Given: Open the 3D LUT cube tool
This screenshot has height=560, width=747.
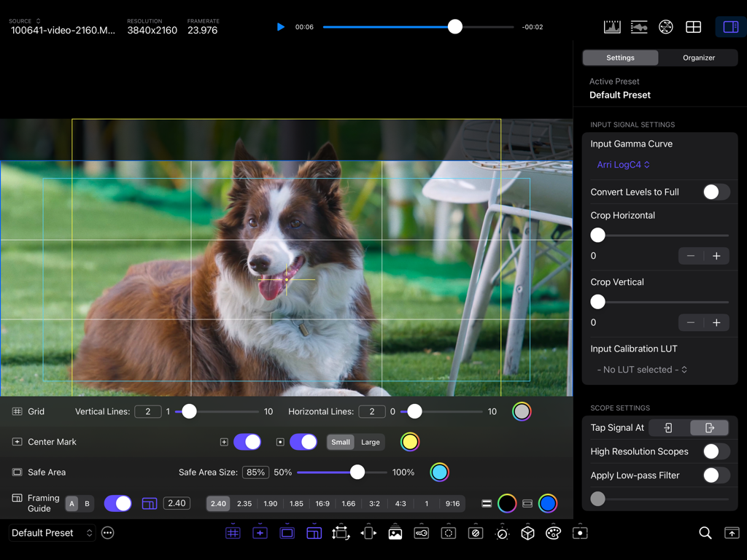Looking at the screenshot, I should click(527, 533).
